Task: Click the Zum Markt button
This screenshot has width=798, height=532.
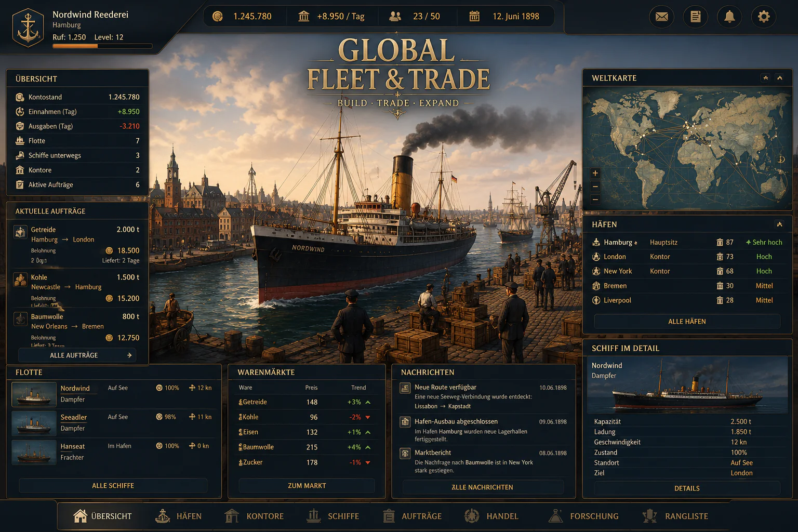Action: click(x=307, y=486)
